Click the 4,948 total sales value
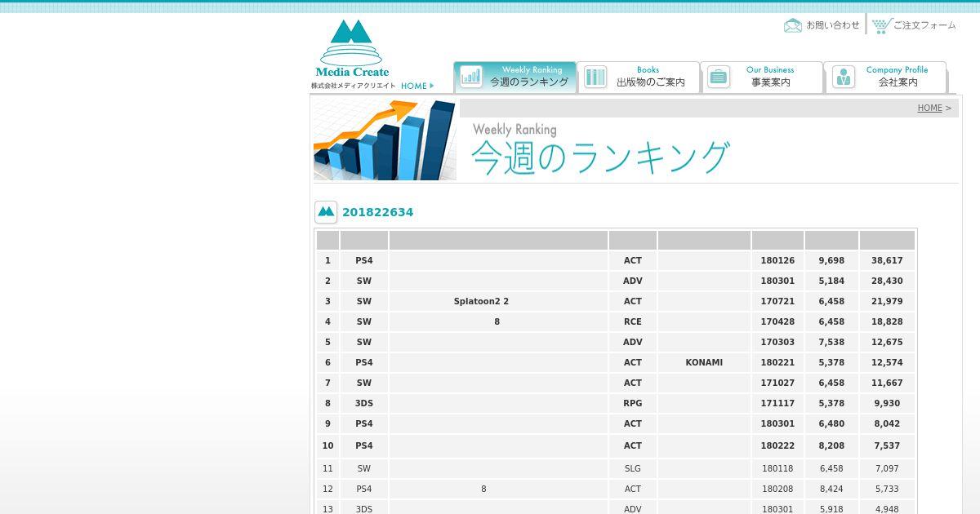This screenshot has width=980, height=514. coord(887,509)
